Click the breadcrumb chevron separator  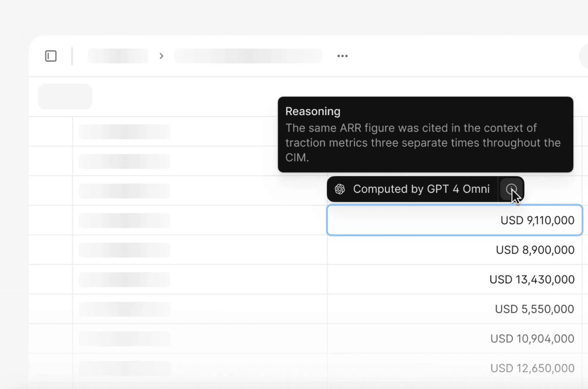161,56
